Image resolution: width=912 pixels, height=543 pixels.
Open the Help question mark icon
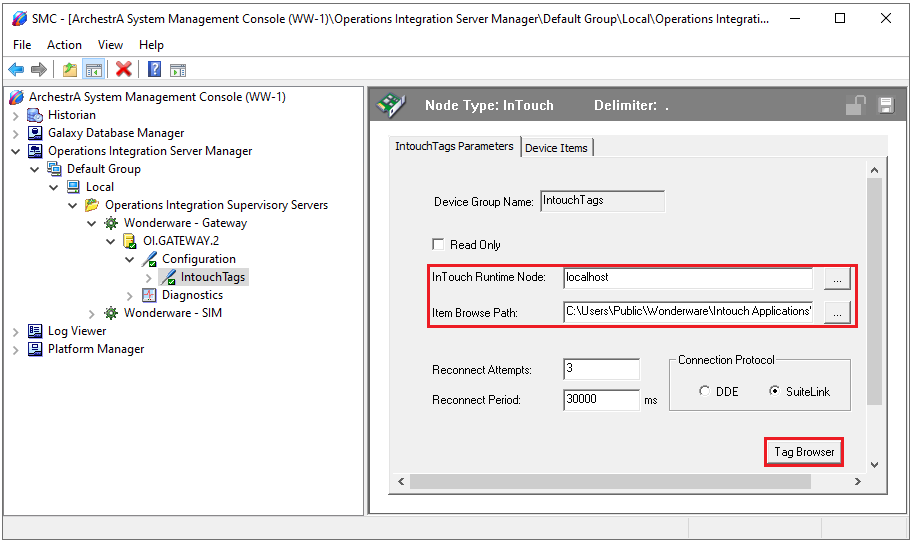tap(154, 69)
